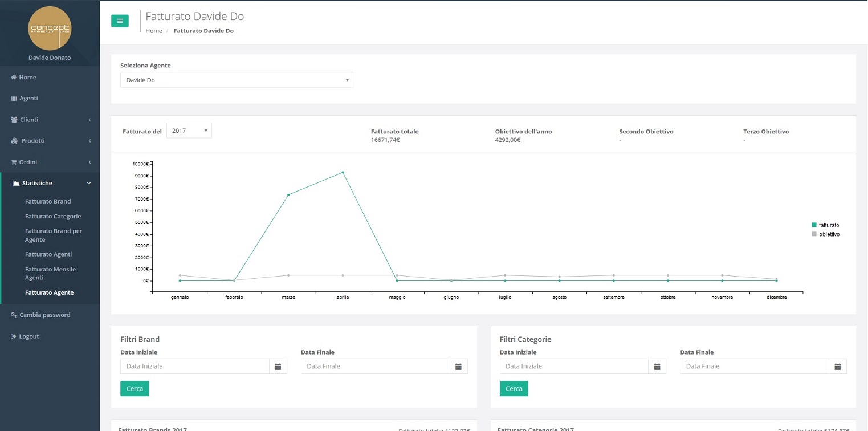Open the Seleziona Agente dropdown
Viewport: 868px width, 431px height.
coord(237,80)
